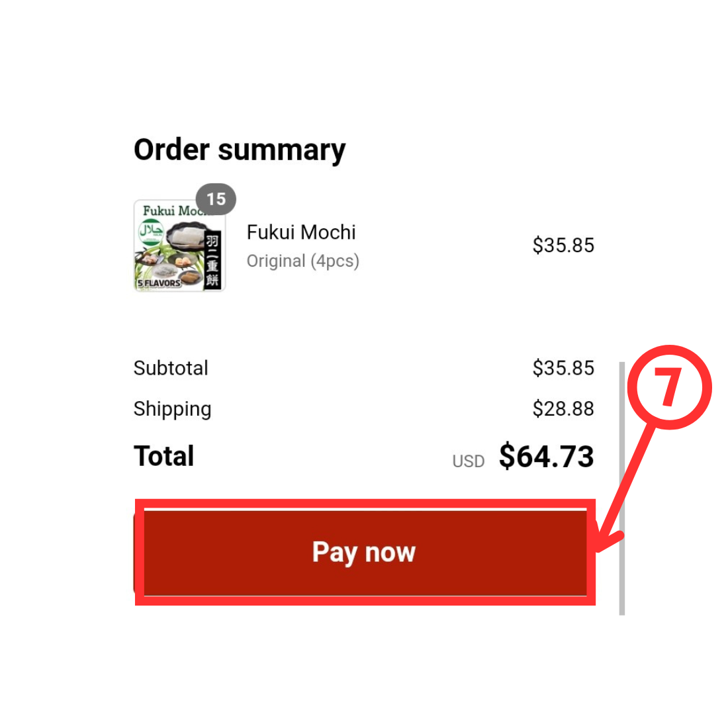Click the gray vertical scrollbar

622,488
